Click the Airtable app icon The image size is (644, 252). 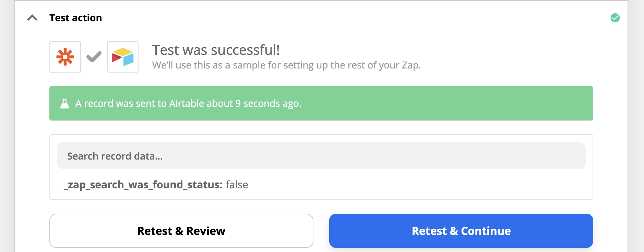click(123, 57)
